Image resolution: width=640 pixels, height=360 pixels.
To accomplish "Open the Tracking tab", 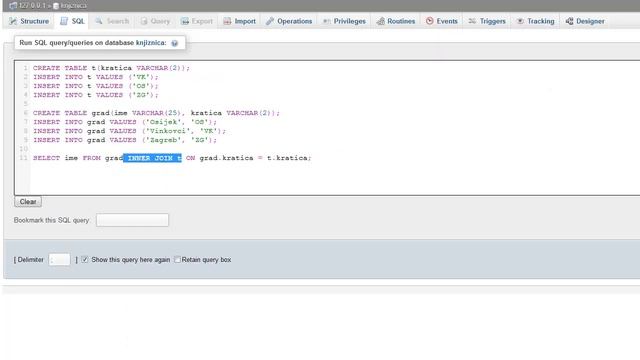I will 536,21.
